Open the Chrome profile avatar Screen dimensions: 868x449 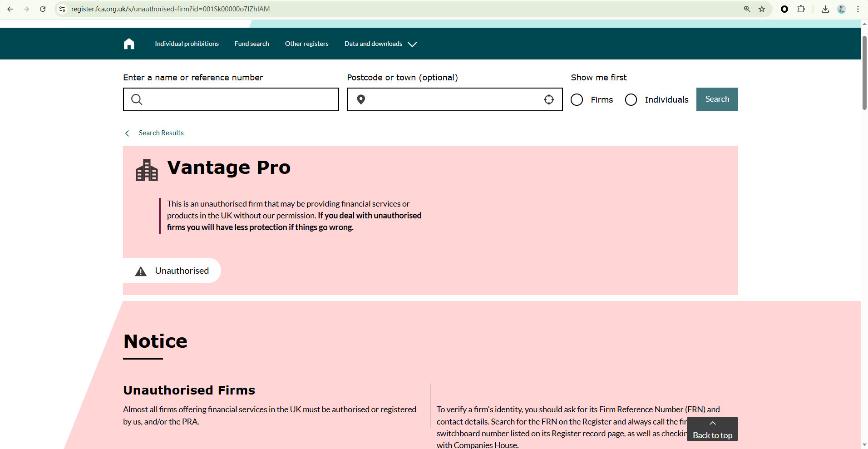click(x=842, y=9)
